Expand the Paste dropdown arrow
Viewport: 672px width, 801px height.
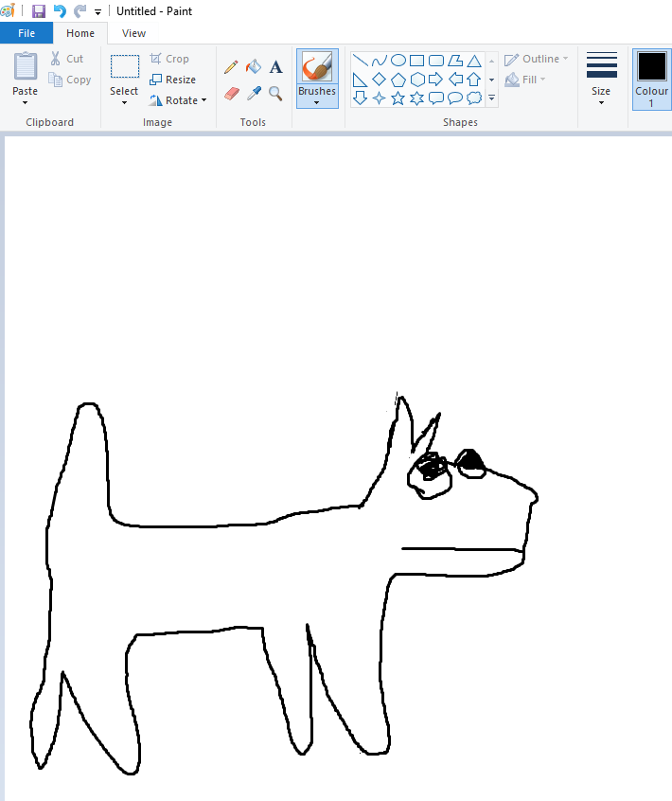pyautogui.click(x=25, y=102)
